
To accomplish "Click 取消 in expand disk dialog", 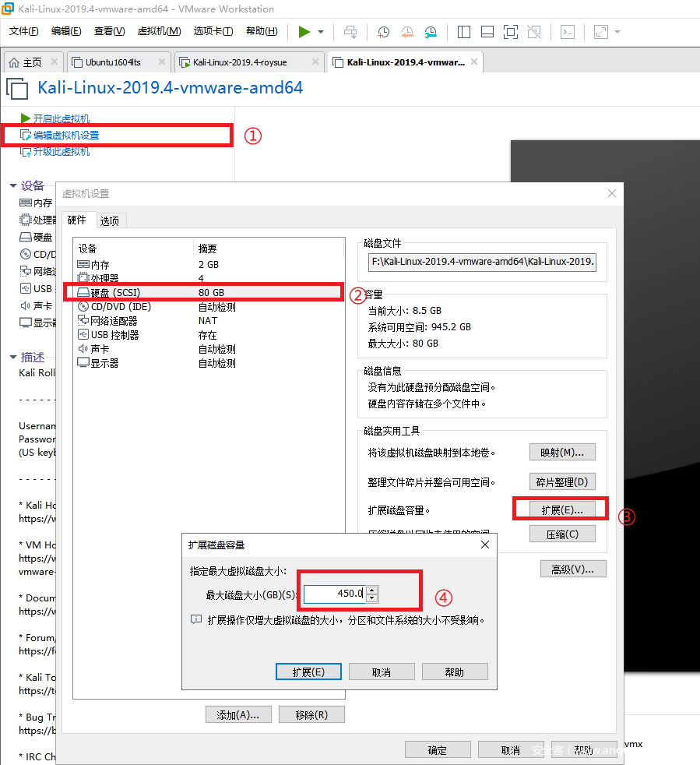I will pyautogui.click(x=382, y=672).
